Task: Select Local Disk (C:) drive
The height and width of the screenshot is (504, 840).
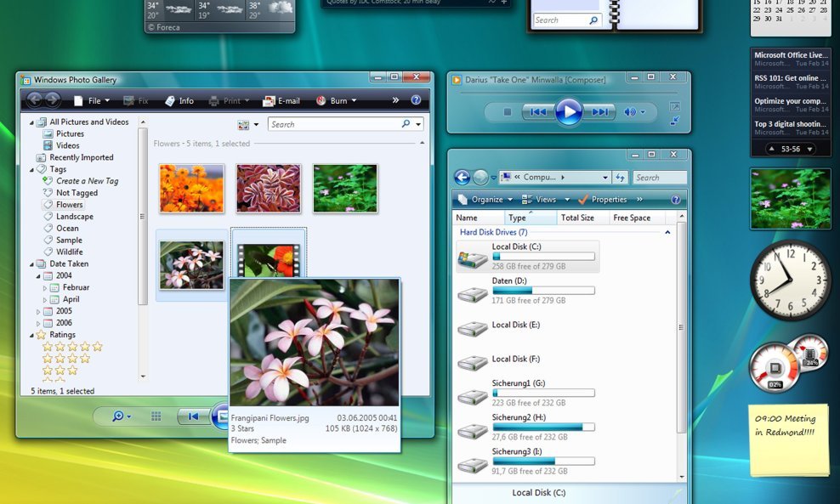Action: (x=528, y=257)
